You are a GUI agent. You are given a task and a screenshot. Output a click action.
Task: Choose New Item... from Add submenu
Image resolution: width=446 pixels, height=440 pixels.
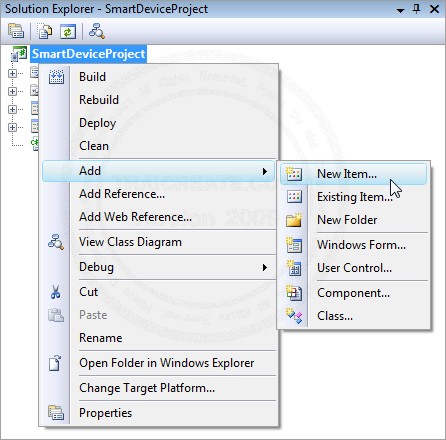pos(354,174)
